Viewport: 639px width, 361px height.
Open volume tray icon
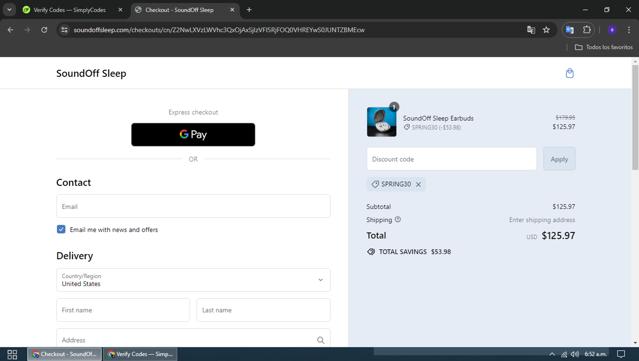pyautogui.click(x=575, y=354)
